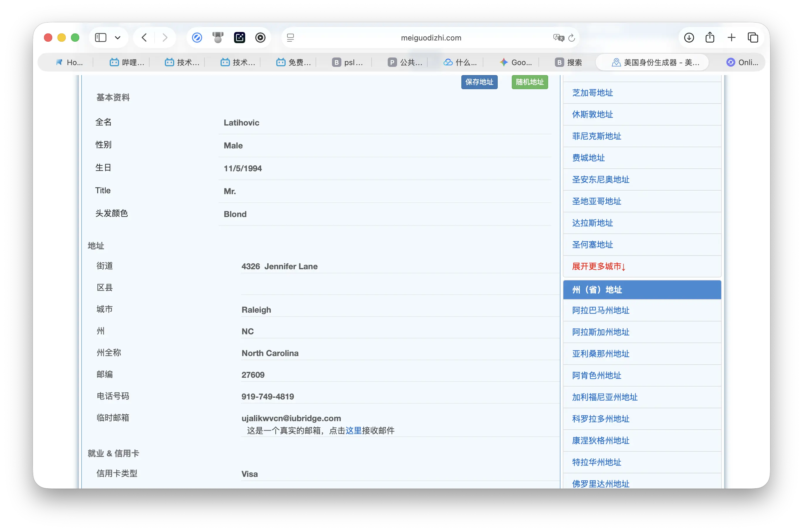Go back with the back navigation arrow

144,37
